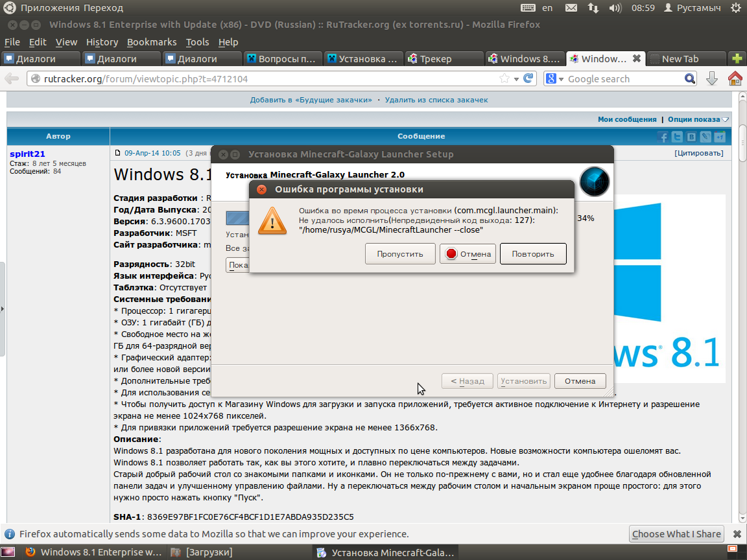The image size is (747, 560).
Task: Open the Firefox downloads arrow
Action: pyautogui.click(x=712, y=78)
